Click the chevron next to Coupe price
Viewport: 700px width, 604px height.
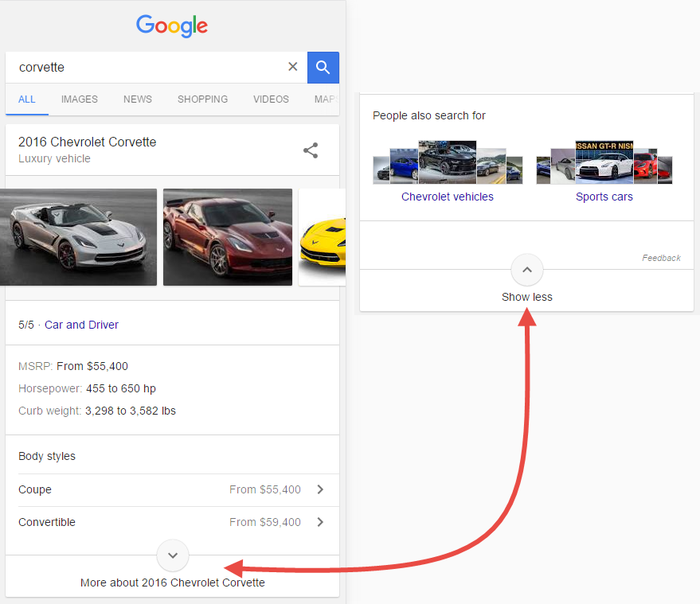(x=320, y=489)
